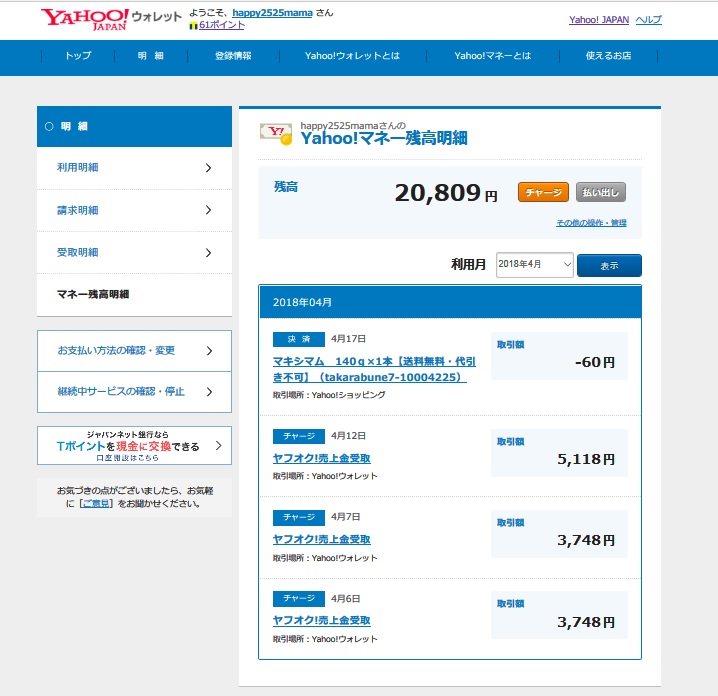This screenshot has height=696, width=718.
Task: Select マネー残高明細 in the sidebar
Action: pos(134,294)
